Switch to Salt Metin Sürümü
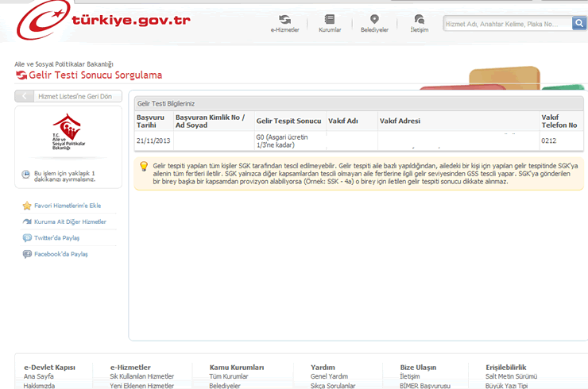This screenshot has width=588, height=389. (x=512, y=376)
